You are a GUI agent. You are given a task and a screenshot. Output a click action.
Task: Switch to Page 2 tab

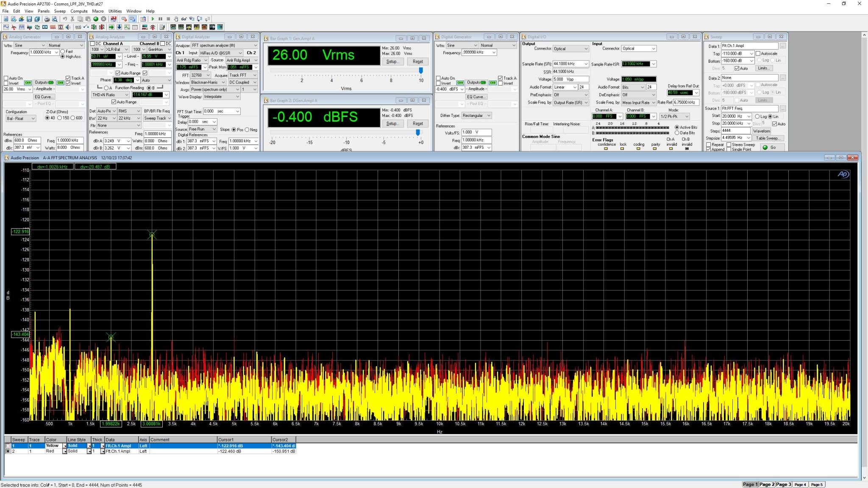pos(767,485)
